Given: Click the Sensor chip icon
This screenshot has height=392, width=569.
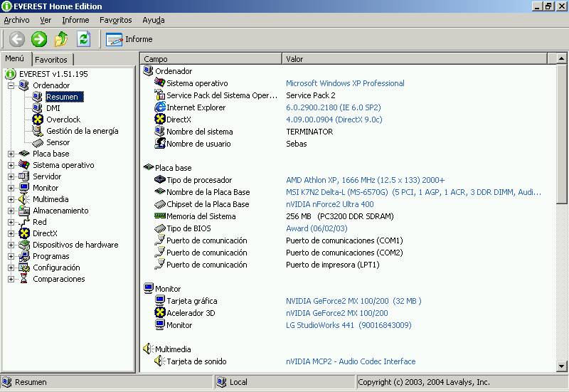Looking at the screenshot, I should pyautogui.click(x=38, y=142).
